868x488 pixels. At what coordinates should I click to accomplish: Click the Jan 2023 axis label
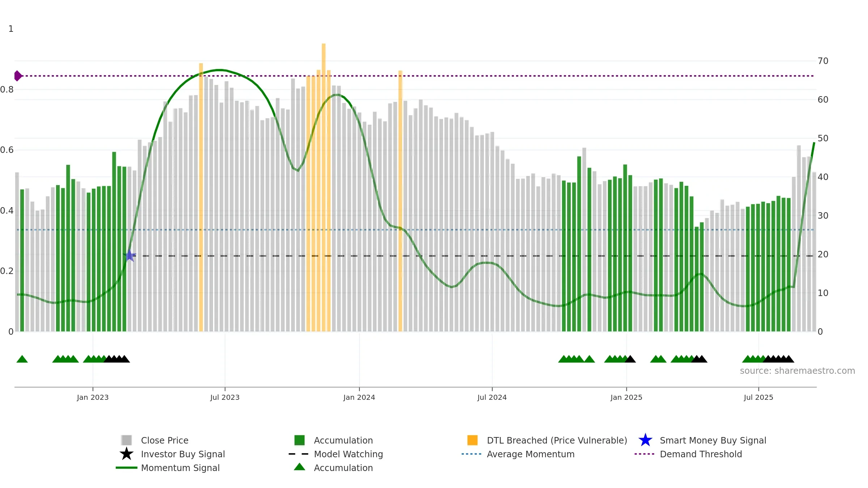[93, 397]
